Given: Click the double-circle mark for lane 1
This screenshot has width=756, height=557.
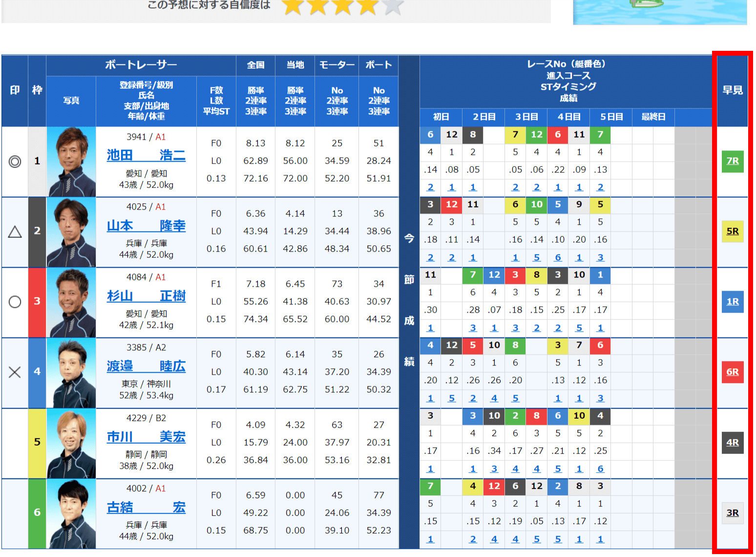Looking at the screenshot, I should click(15, 161).
